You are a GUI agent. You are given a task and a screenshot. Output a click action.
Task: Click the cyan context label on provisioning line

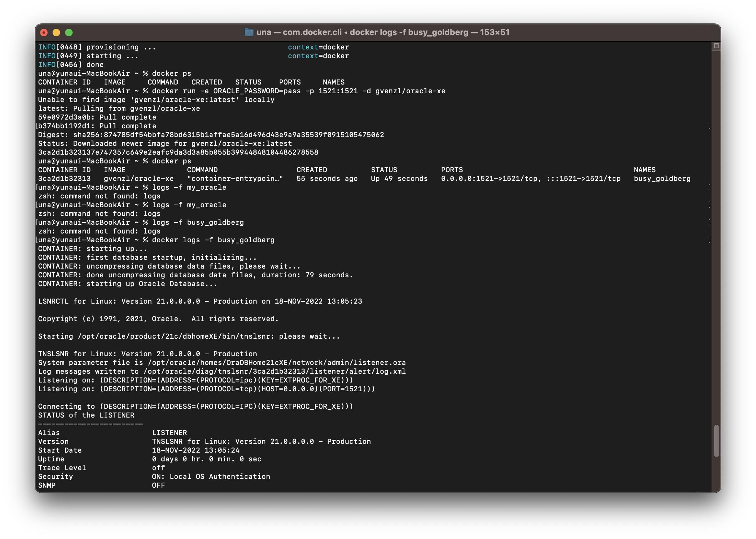303,47
